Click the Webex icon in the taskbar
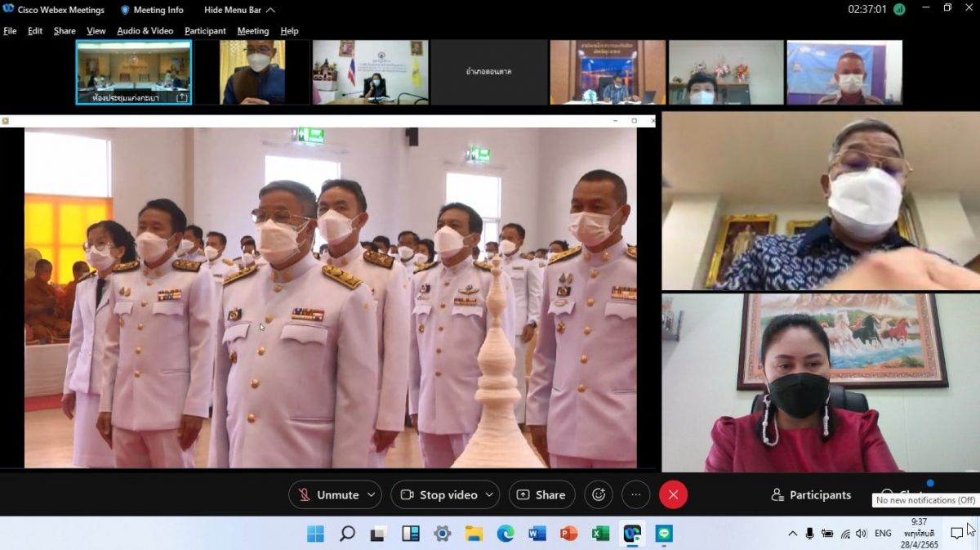This screenshot has width=980, height=550. click(x=632, y=534)
